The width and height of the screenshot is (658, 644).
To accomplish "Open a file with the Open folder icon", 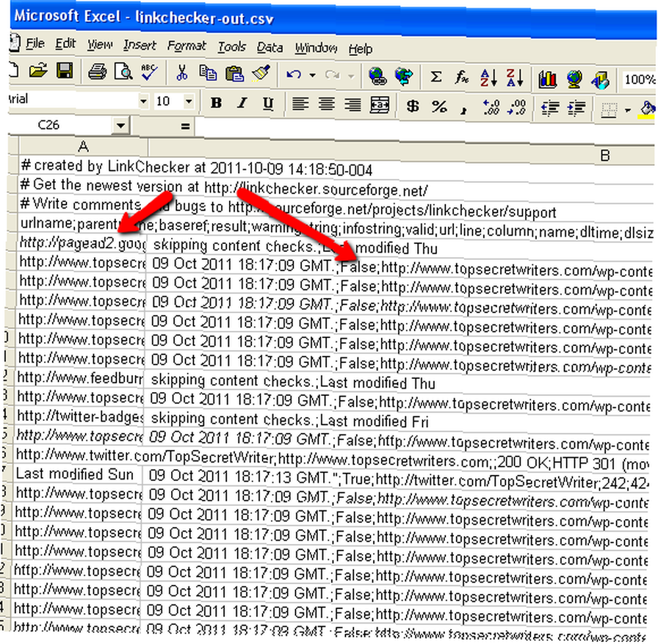I will [x=38, y=71].
